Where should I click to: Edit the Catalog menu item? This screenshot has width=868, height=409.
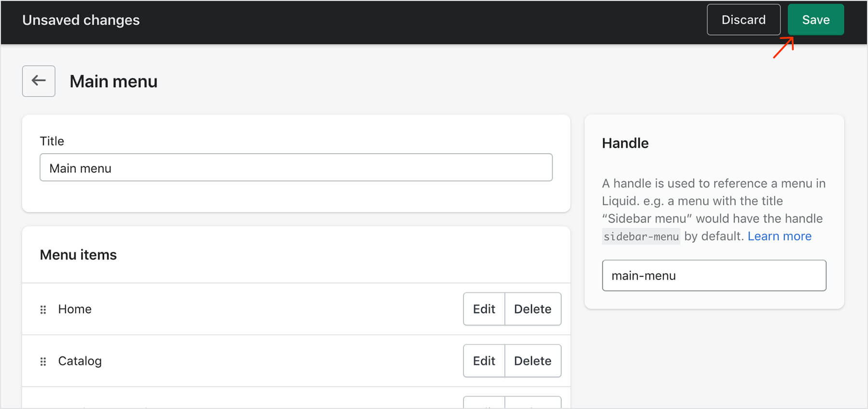click(x=484, y=361)
